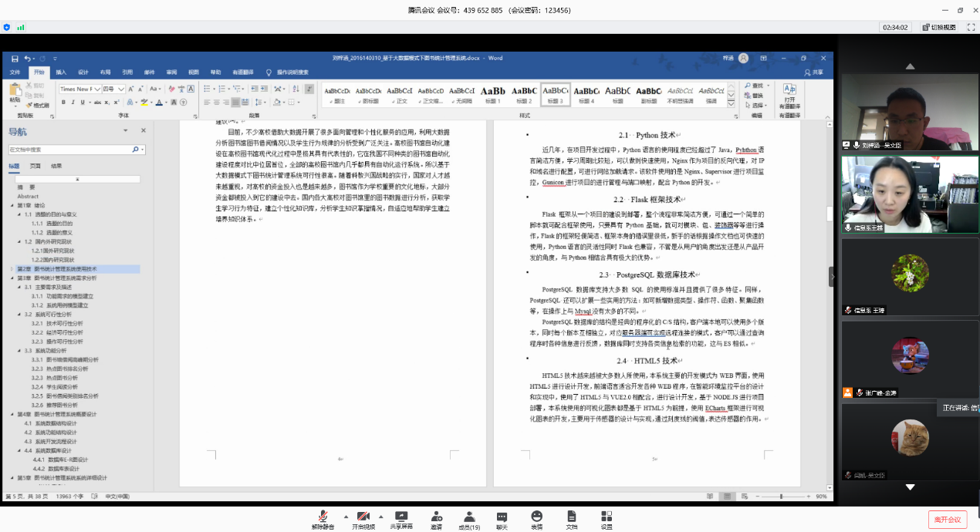Open the 引用 ribbon tab
The image size is (980, 532).
click(x=127, y=72)
